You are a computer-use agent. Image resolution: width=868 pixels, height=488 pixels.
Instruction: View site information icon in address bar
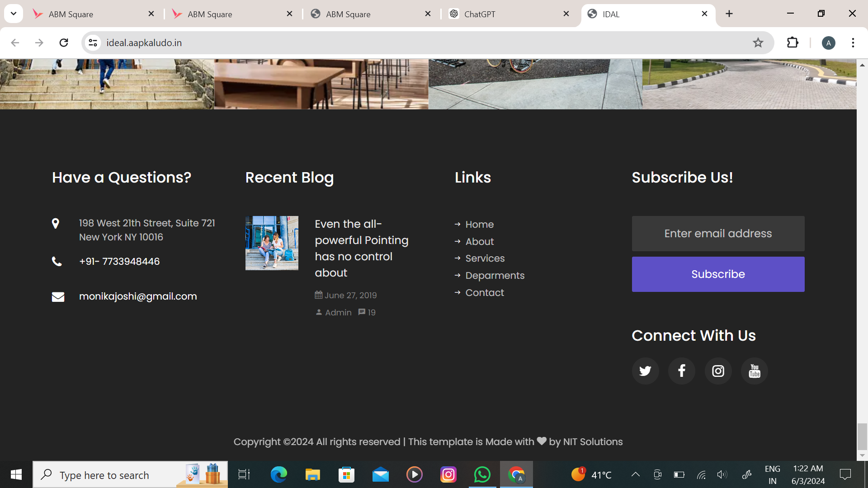click(x=93, y=42)
